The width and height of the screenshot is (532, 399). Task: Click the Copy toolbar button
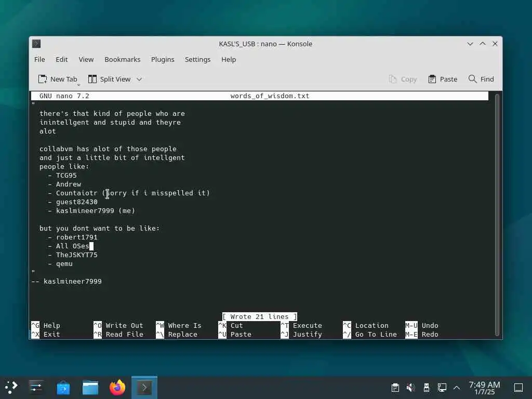tap(403, 79)
